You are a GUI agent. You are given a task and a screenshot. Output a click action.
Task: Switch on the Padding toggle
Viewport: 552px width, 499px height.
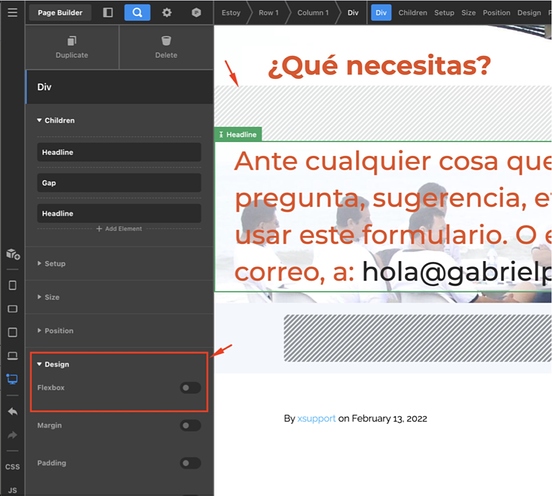[x=190, y=463]
